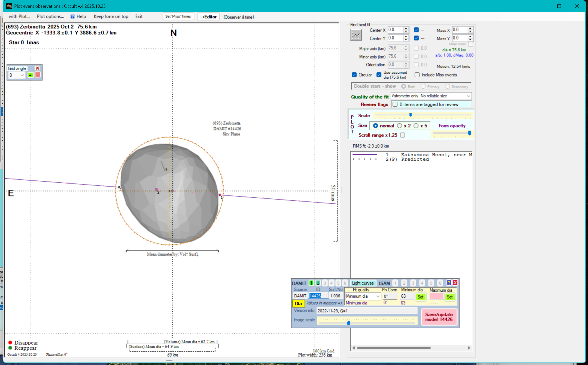Screen dimensions: 588x365
Task: Expand the Grid angle value dropdown
Action: click(22, 75)
